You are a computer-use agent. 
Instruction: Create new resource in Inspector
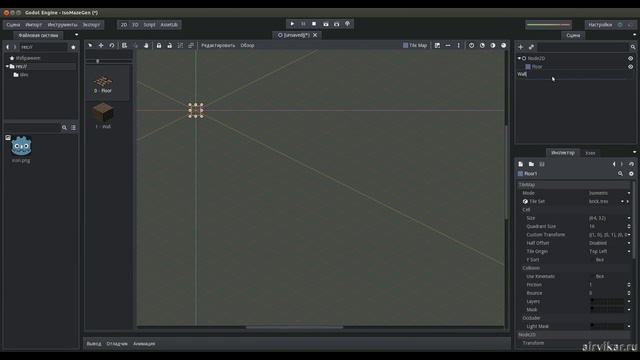pyautogui.click(x=520, y=164)
